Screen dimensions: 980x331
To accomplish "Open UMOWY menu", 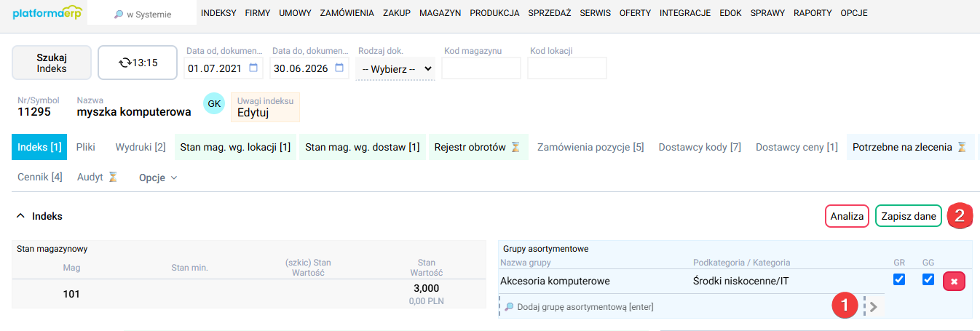I will point(295,13).
